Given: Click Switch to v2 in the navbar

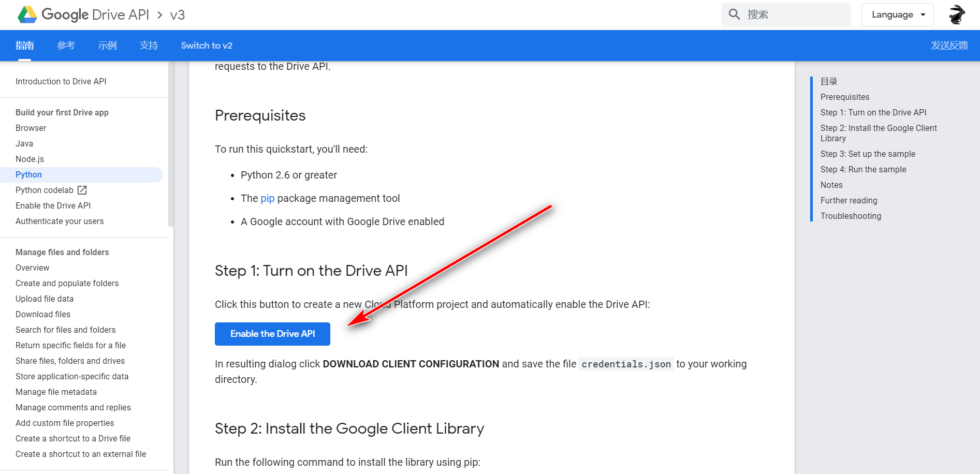Looking at the screenshot, I should tap(206, 46).
